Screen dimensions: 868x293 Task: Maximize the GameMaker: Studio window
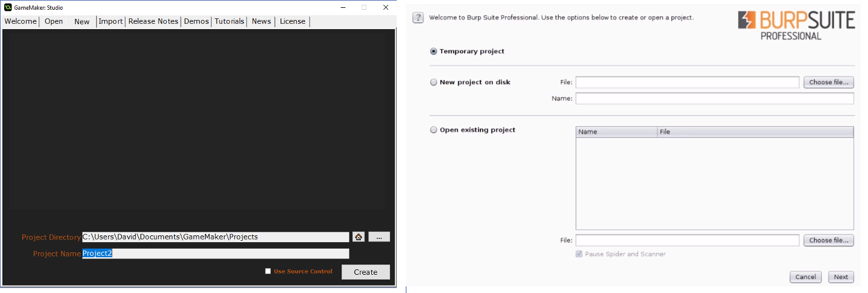(365, 7)
